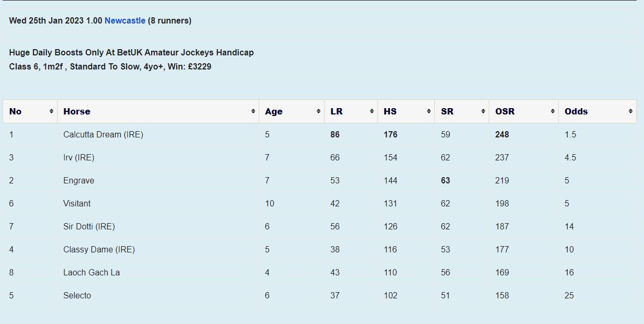
Task: Click the sort arrows in the Horse column
Action: [253, 111]
